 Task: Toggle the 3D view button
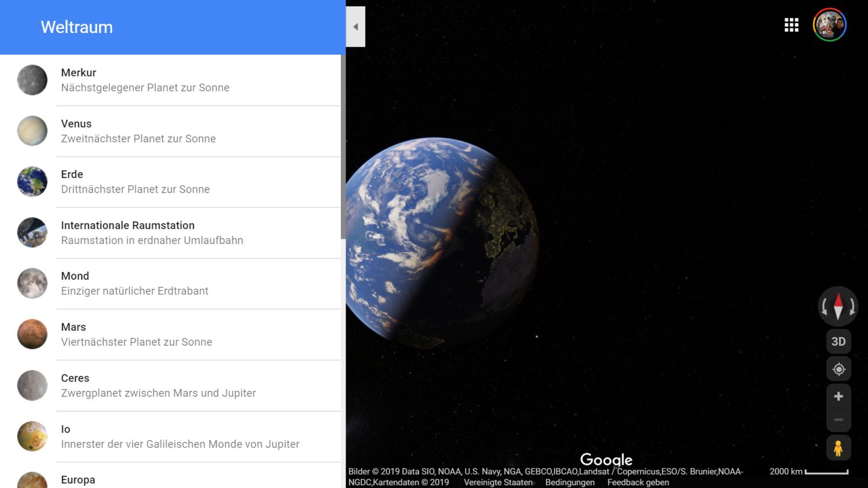pos(838,342)
